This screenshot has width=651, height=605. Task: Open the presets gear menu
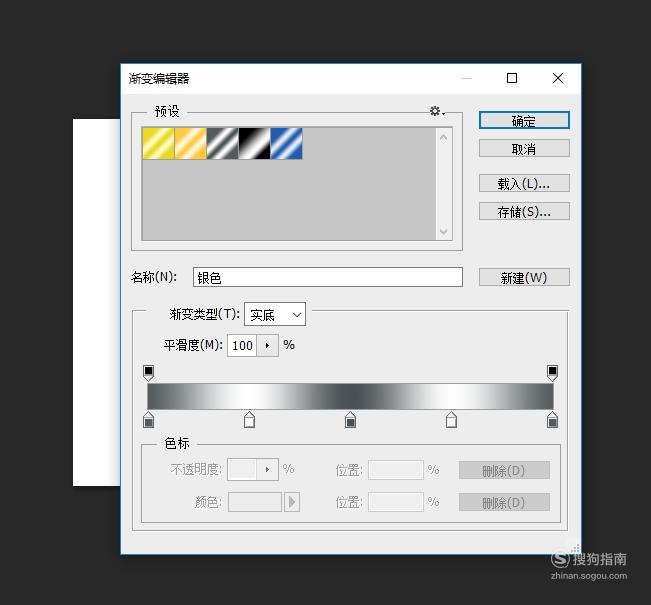click(436, 111)
